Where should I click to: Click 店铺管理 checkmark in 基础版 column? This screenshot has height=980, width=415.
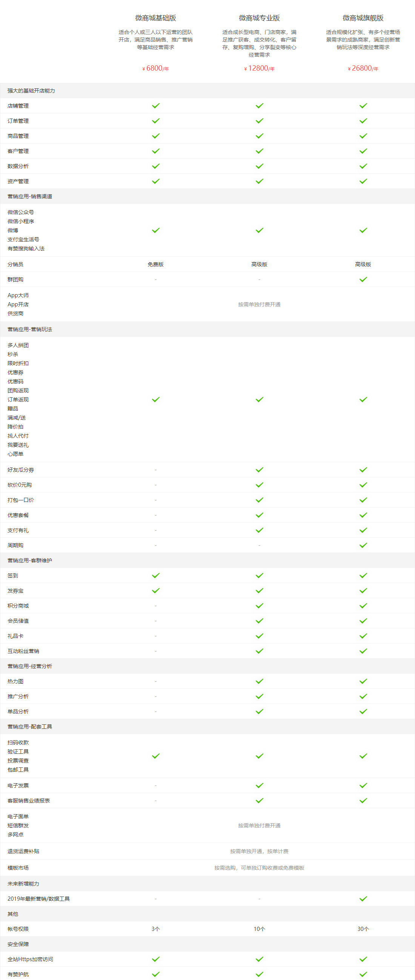156,106
